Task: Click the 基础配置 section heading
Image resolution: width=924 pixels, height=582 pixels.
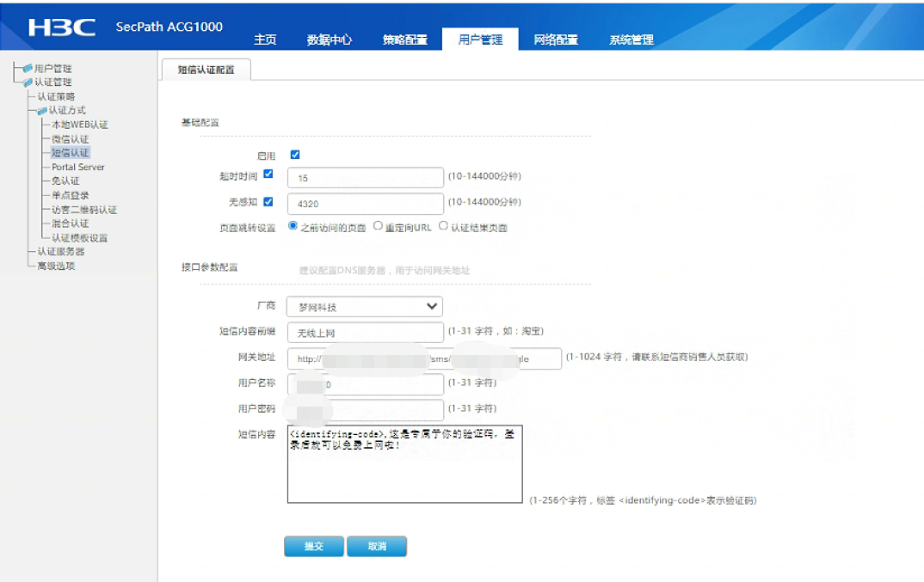Action: point(200,123)
